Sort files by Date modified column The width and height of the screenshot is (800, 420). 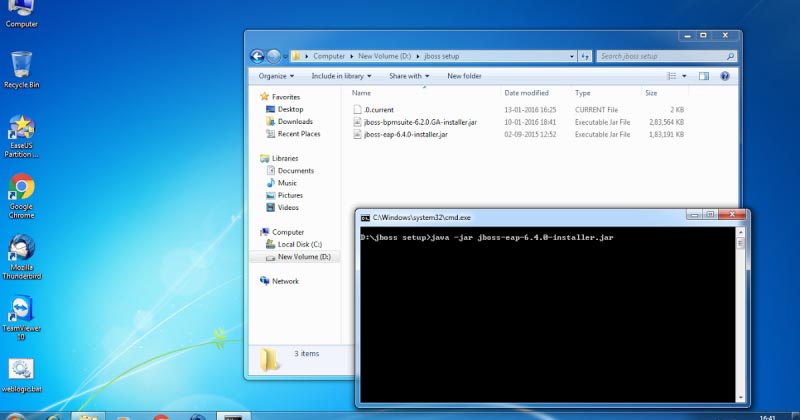coord(527,93)
